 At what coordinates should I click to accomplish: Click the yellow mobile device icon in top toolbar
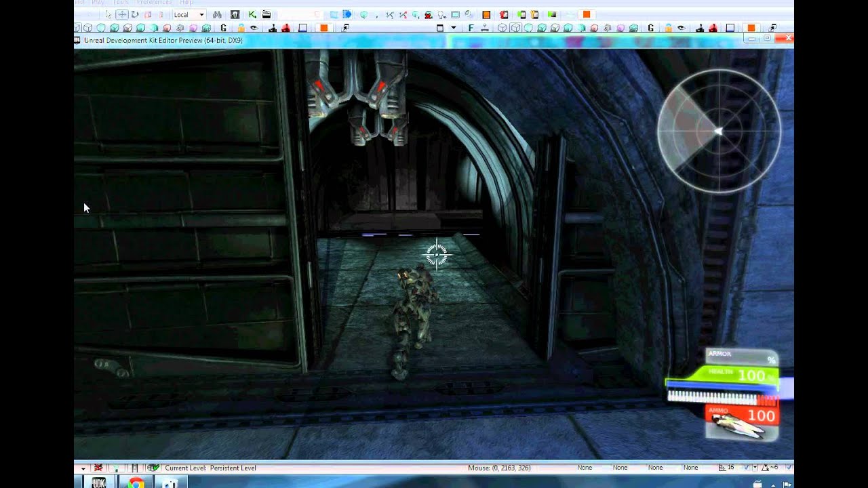534,14
